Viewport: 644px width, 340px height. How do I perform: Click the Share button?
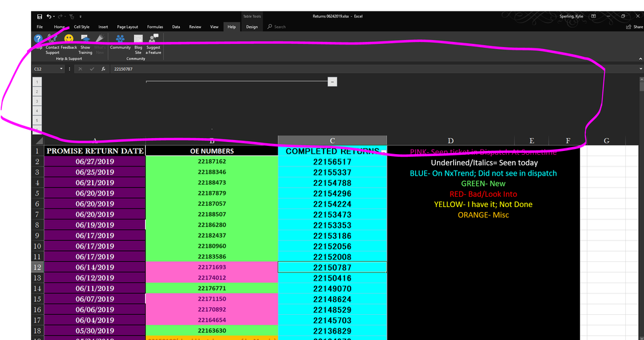634,26
